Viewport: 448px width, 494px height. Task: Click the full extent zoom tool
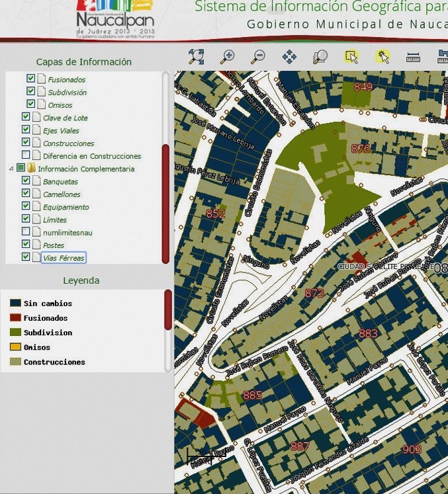(x=196, y=57)
